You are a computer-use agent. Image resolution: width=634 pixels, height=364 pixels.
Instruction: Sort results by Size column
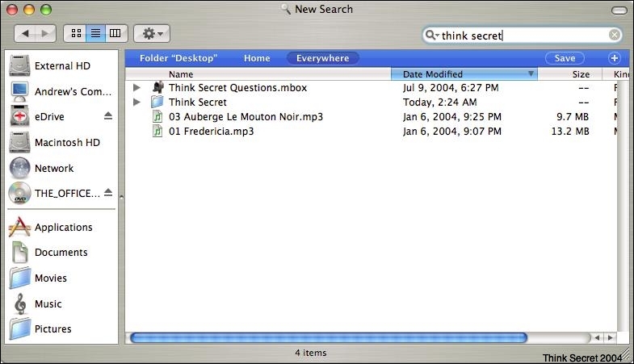[569, 74]
